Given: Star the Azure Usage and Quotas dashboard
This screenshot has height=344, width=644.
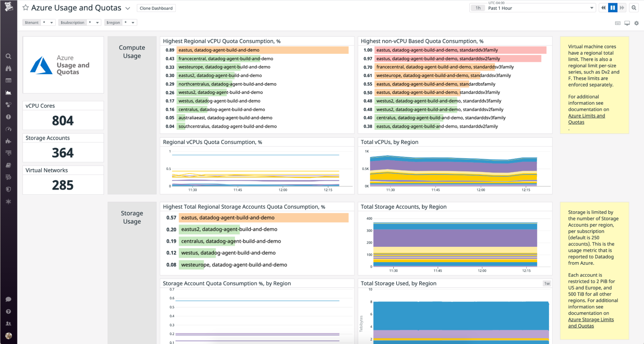Looking at the screenshot, I should (25, 7).
